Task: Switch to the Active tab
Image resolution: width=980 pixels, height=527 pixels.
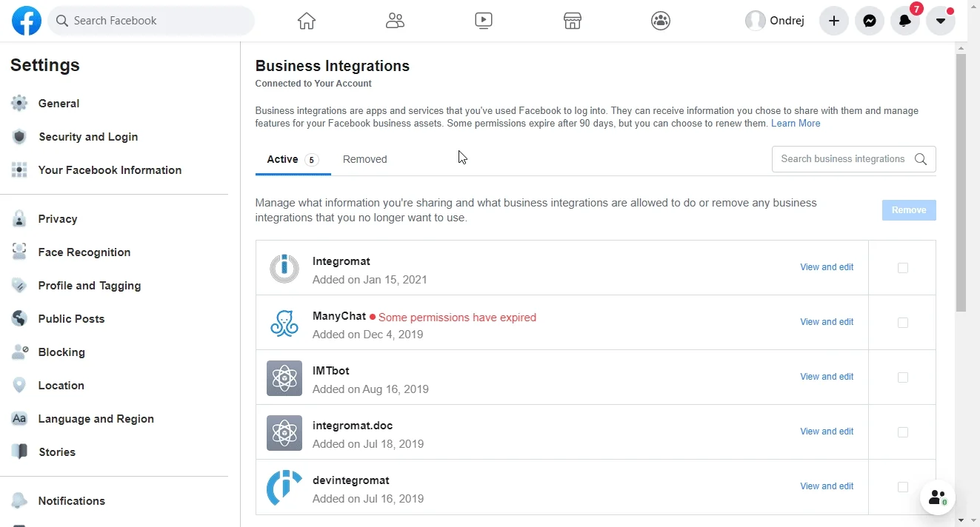Action: tap(293, 159)
